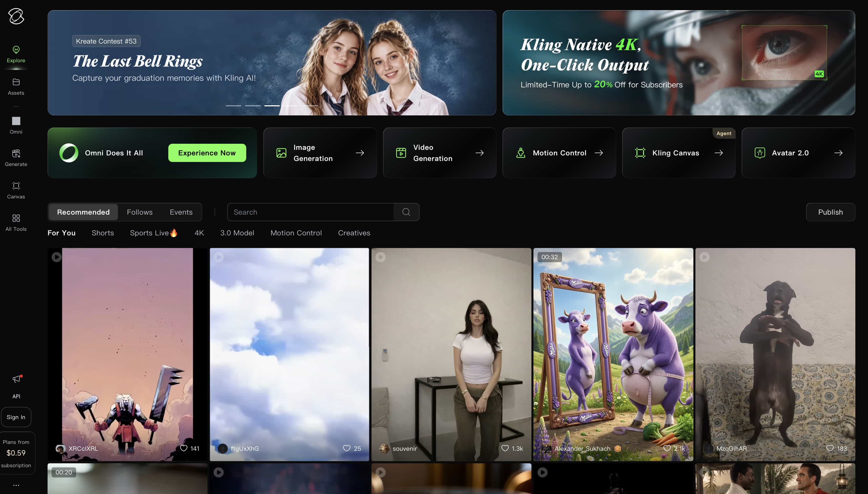Switch to the Events tab
This screenshot has height=494, width=868.
coord(181,212)
